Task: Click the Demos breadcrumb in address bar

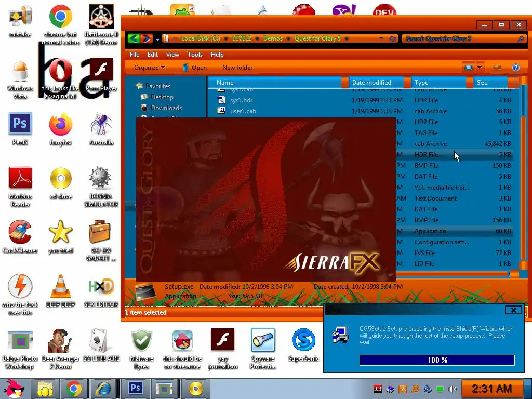Action: coord(273,38)
